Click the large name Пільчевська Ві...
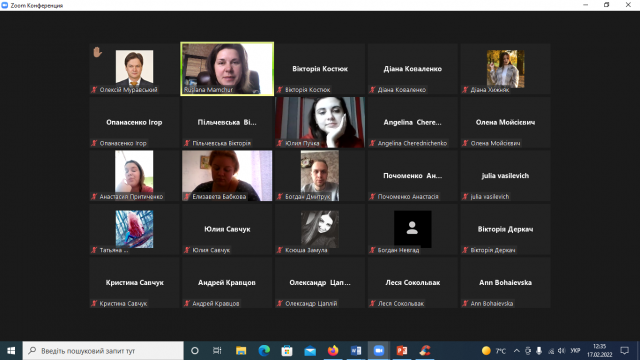This screenshot has height=360, width=640. (x=227, y=122)
